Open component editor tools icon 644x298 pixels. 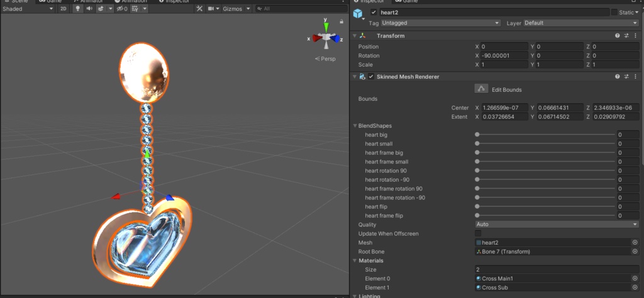click(199, 9)
